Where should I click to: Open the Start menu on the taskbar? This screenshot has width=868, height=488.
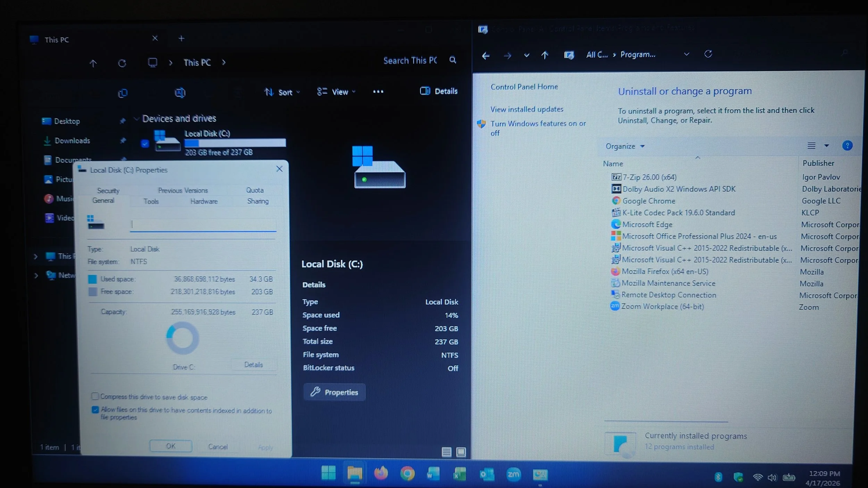(x=328, y=473)
